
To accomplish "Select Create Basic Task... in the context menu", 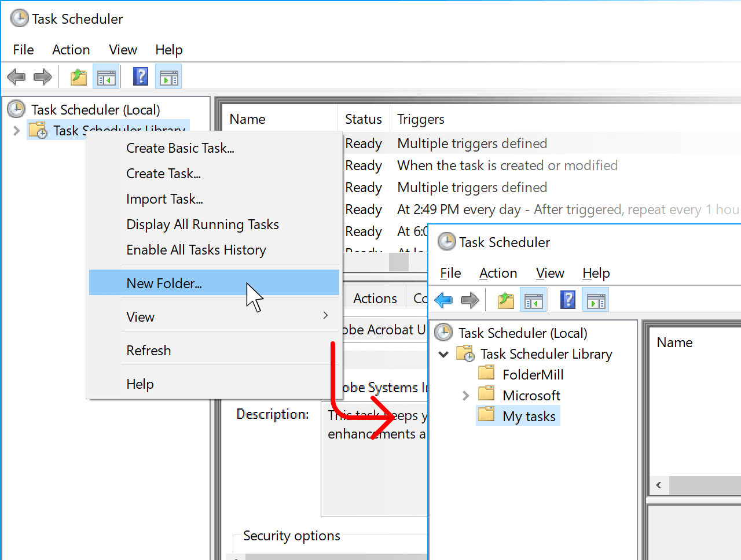I will coord(180,148).
